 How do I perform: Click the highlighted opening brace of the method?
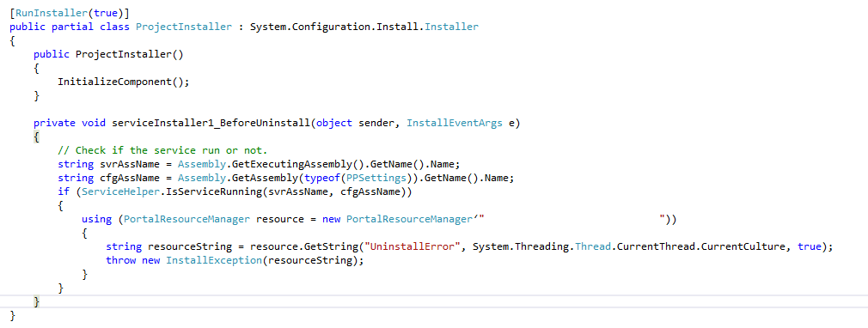37,137
